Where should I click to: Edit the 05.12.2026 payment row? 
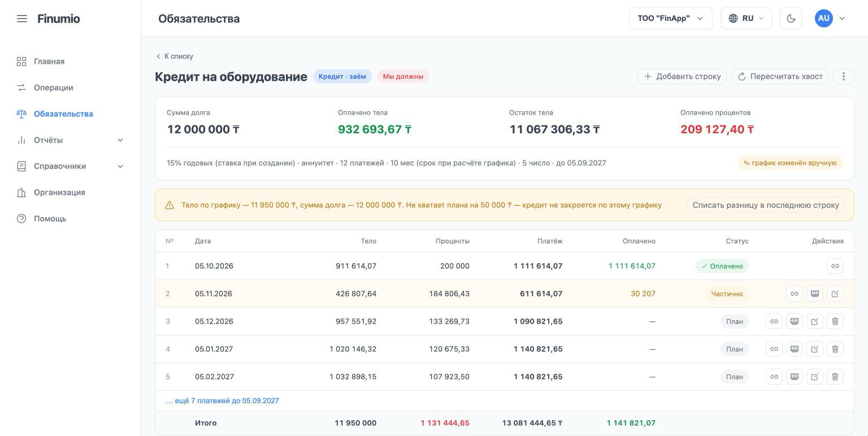(815, 321)
